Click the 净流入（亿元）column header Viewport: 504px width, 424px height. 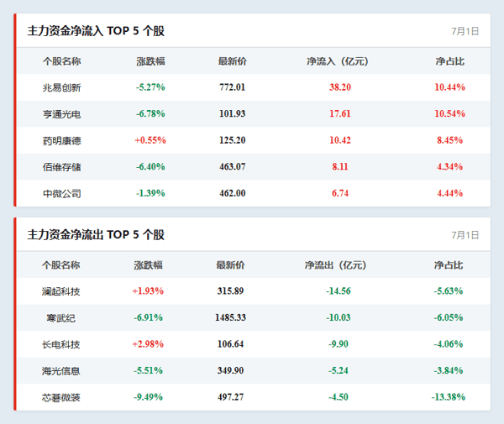pyautogui.click(x=338, y=61)
